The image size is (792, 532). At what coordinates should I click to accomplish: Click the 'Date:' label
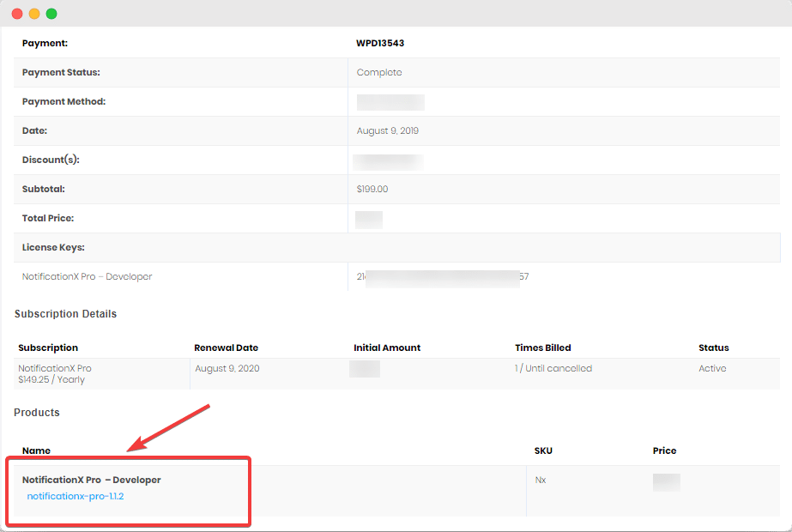click(34, 130)
